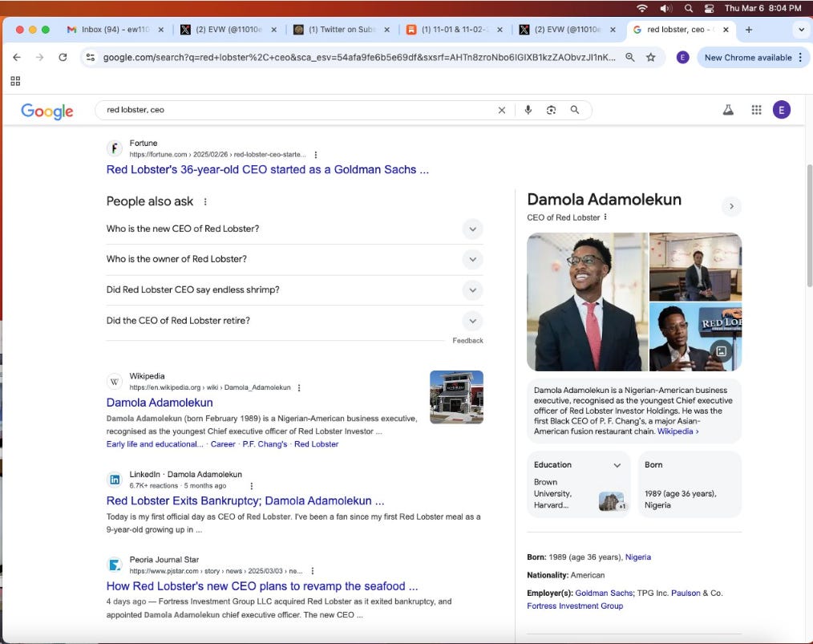Submit search with the magnifier icon

pos(575,110)
